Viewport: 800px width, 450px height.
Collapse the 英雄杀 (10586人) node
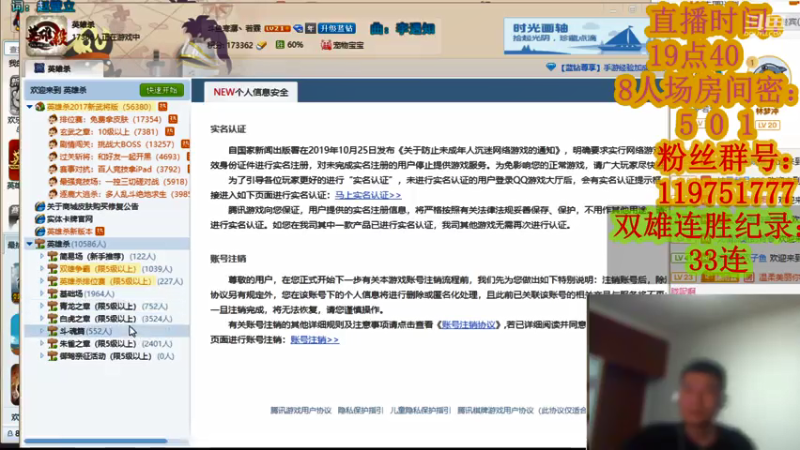30,244
